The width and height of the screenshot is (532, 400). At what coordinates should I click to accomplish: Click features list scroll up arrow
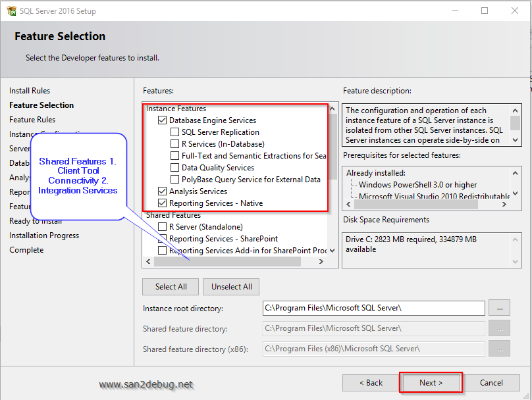pyautogui.click(x=332, y=109)
